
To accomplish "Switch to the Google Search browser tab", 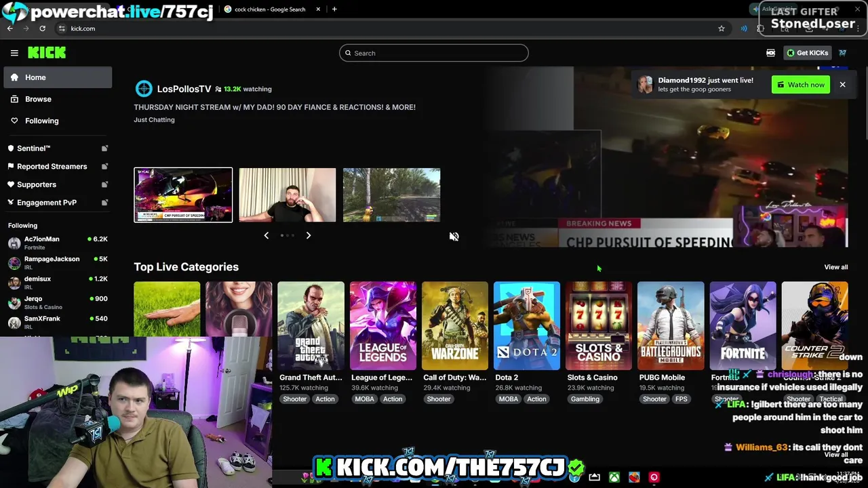I will pyautogui.click(x=271, y=9).
